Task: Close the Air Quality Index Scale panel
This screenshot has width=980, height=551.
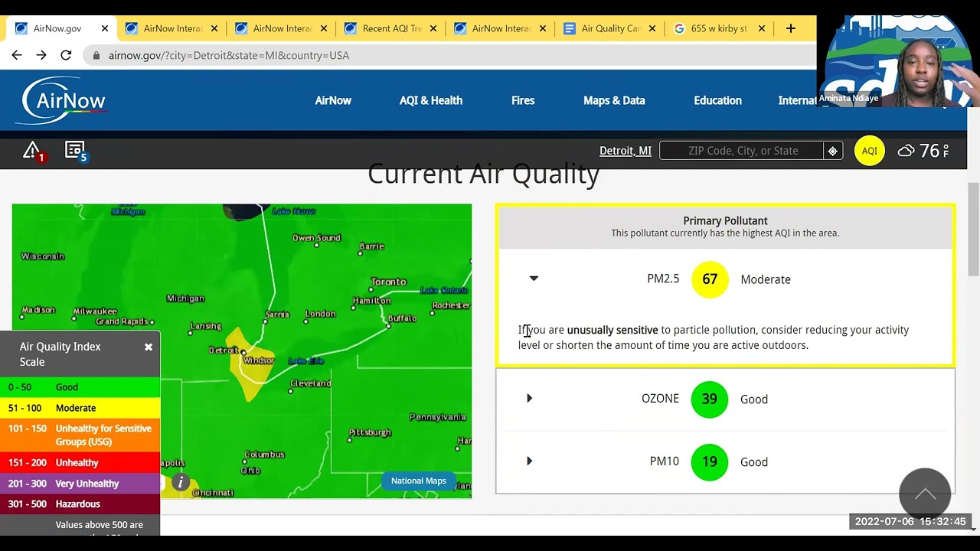Action: pyautogui.click(x=149, y=347)
